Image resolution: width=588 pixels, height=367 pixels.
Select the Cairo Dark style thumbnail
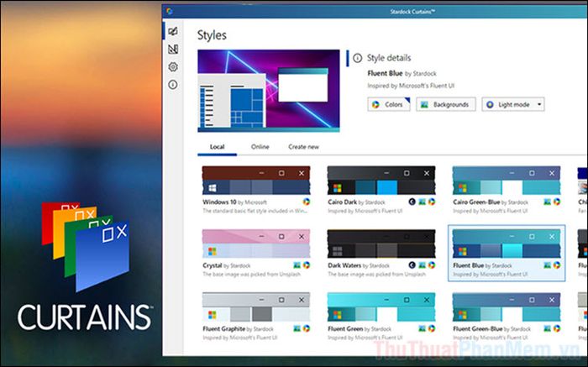coord(381,181)
